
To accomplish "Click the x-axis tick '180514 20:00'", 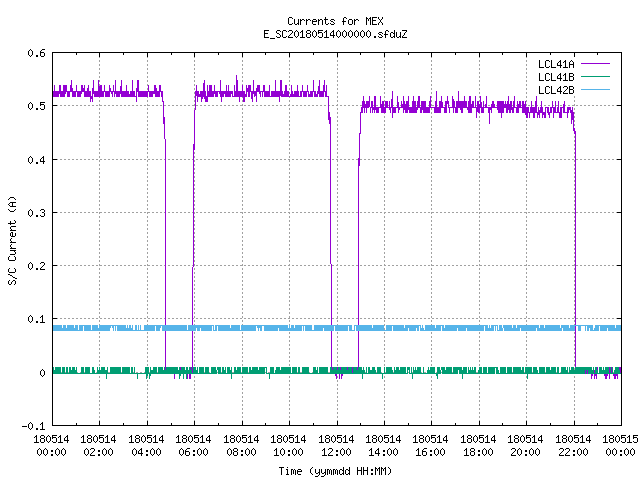I will click(x=525, y=446).
